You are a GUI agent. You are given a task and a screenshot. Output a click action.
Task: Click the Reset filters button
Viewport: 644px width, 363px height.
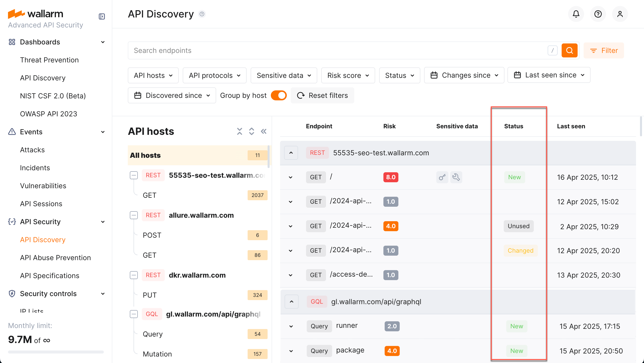point(322,95)
